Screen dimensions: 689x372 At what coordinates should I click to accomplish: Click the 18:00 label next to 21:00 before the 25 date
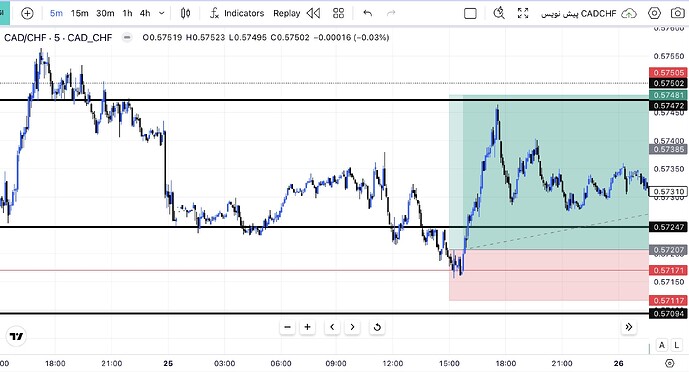click(55, 363)
